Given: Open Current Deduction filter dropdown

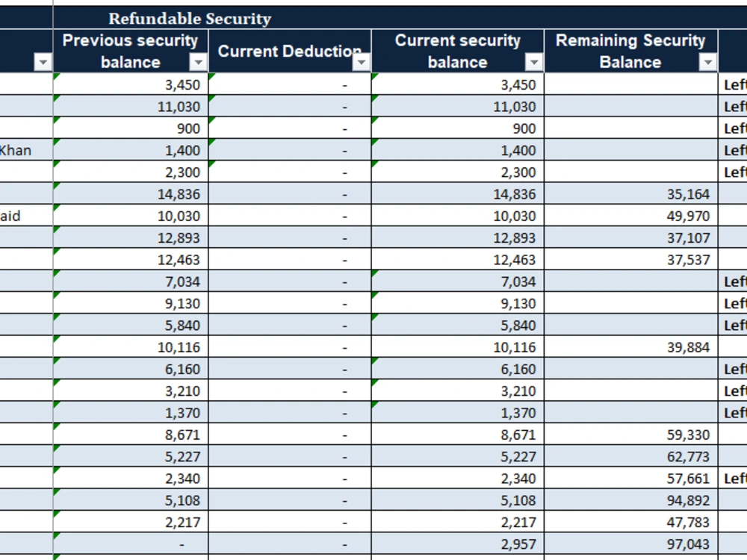Looking at the screenshot, I should (361, 62).
